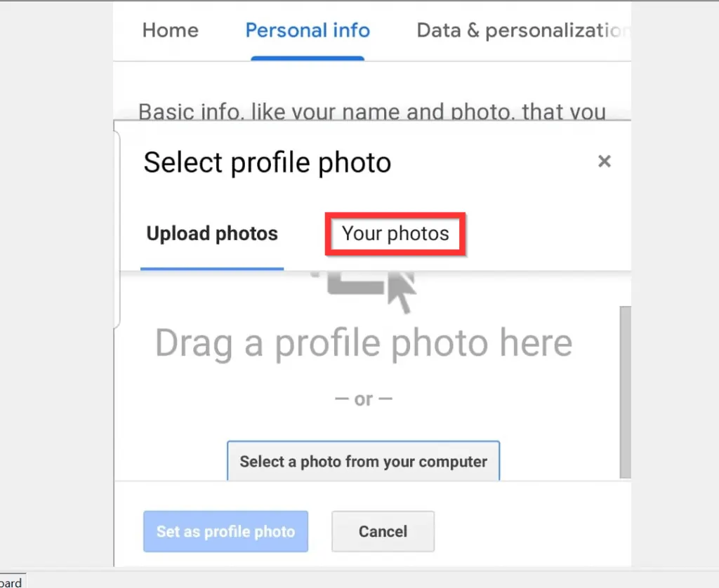
Task: Click the — or — separator text
Action: click(363, 399)
